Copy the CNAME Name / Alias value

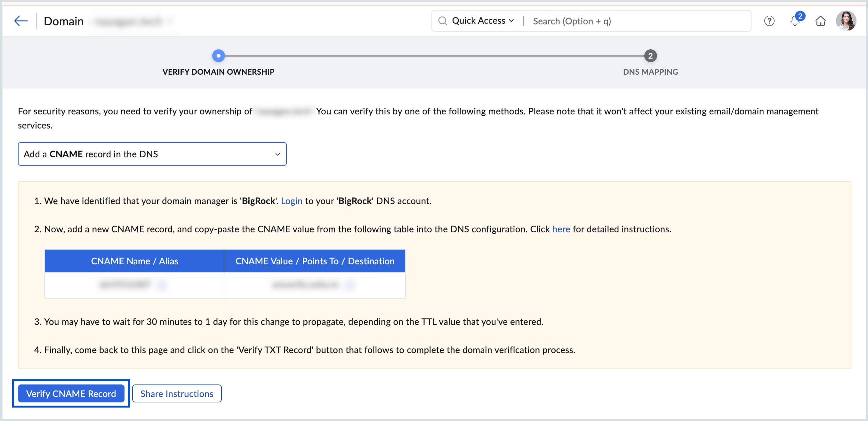click(162, 285)
